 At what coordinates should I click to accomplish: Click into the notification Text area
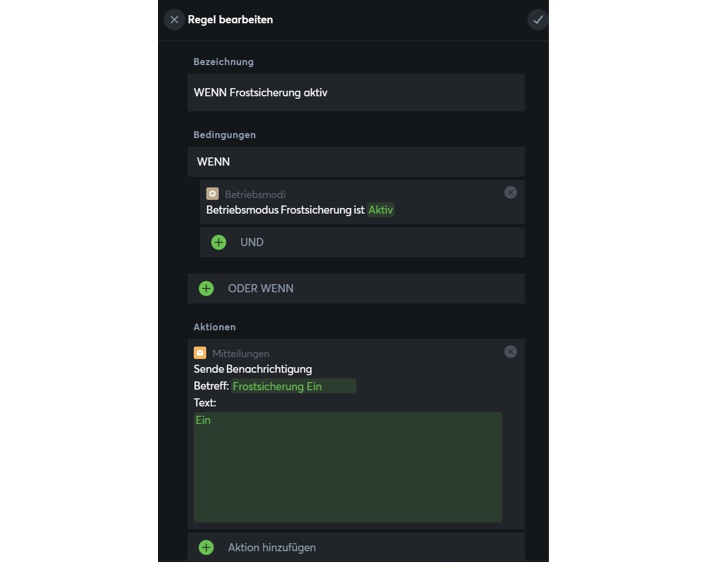coord(348,466)
